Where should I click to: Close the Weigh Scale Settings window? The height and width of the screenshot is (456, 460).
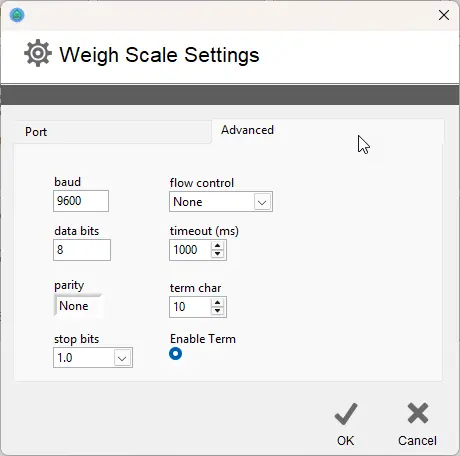point(444,15)
